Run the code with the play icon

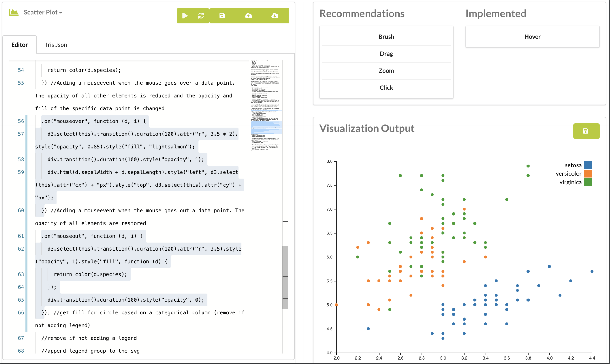click(185, 16)
